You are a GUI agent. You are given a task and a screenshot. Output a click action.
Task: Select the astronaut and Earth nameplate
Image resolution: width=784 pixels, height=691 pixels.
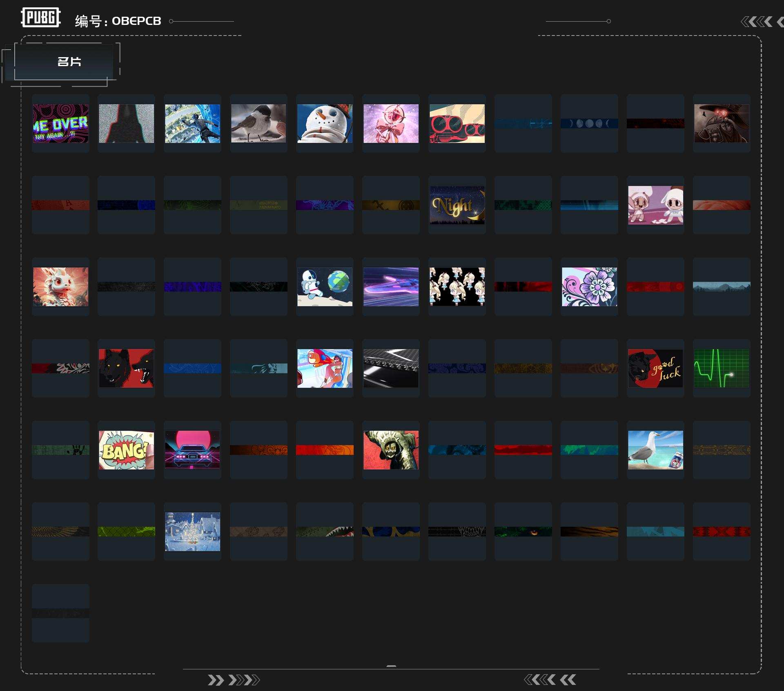click(325, 287)
